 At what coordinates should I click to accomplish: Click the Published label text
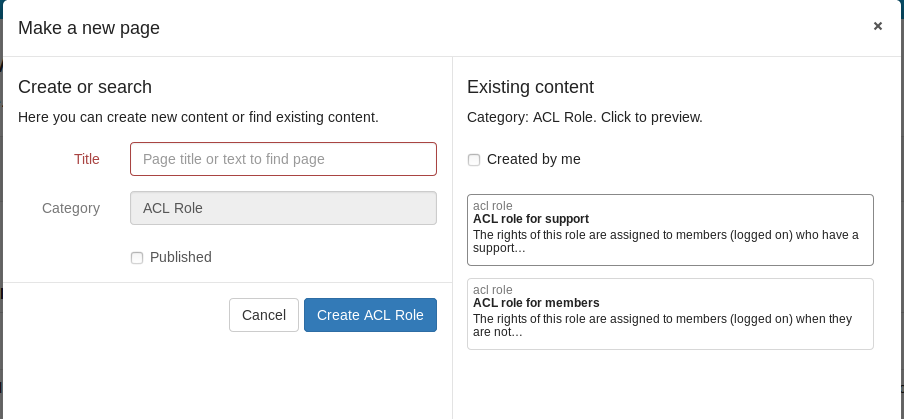point(181,257)
